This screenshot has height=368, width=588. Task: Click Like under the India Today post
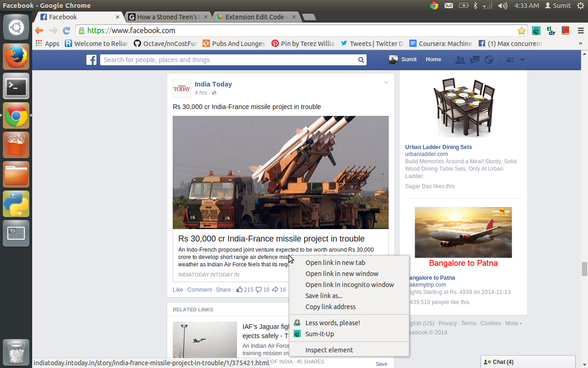tap(178, 290)
